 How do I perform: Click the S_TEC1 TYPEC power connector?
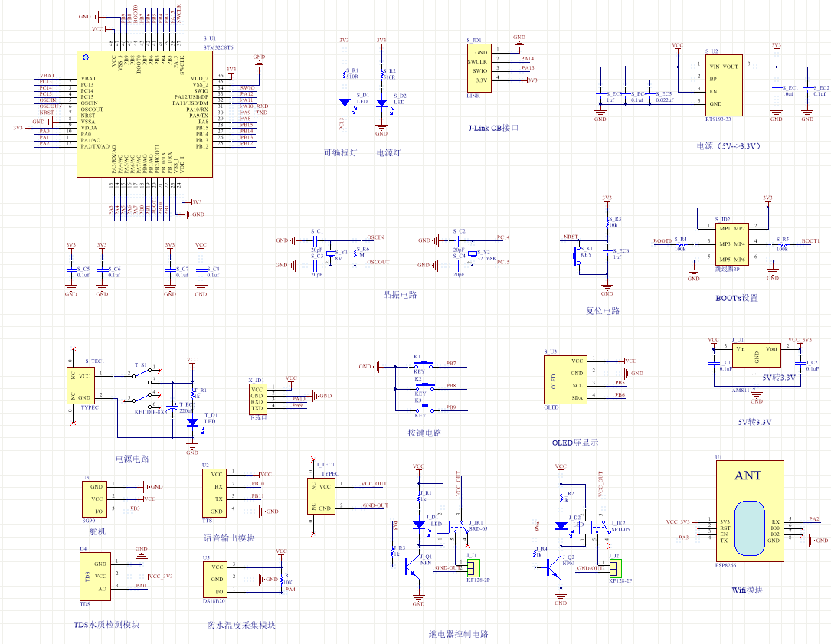(86, 387)
